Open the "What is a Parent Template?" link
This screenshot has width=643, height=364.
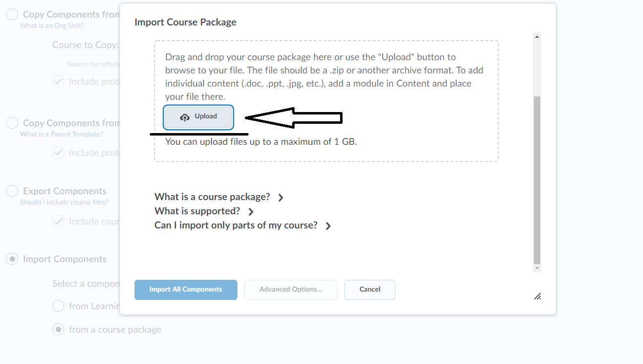(x=62, y=134)
